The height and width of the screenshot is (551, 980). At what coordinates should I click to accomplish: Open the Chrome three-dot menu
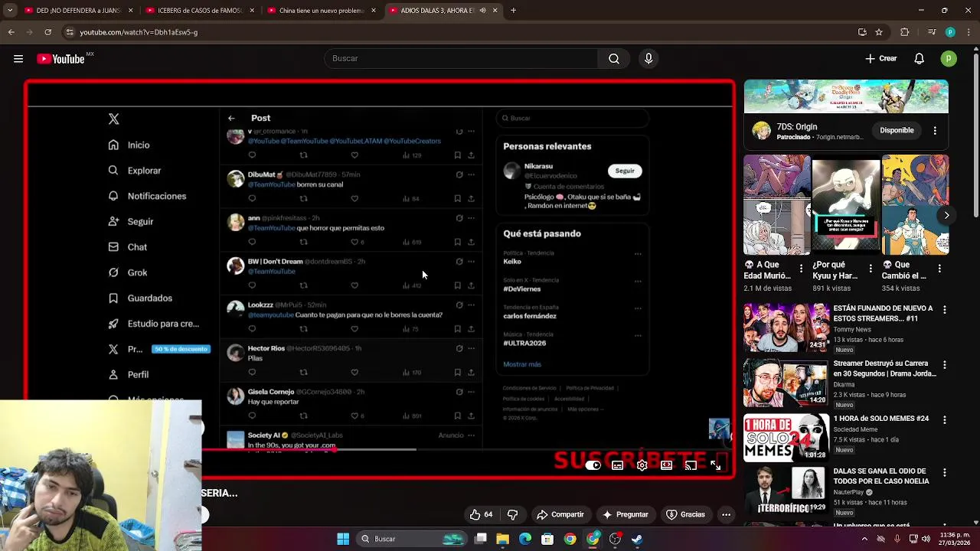tap(969, 32)
